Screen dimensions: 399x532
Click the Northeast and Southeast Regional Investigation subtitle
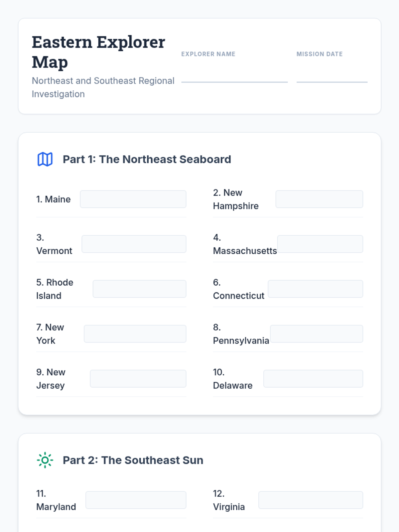point(103,87)
